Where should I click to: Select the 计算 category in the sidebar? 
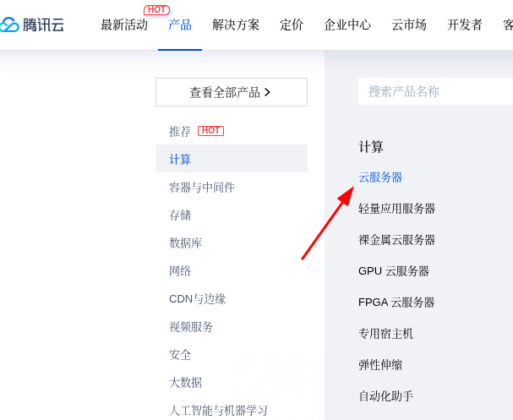[x=232, y=159]
